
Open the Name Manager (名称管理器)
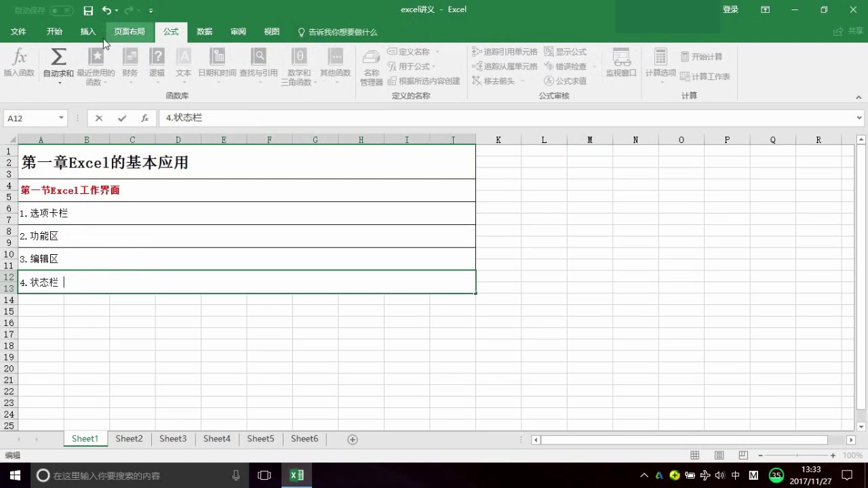[371, 66]
